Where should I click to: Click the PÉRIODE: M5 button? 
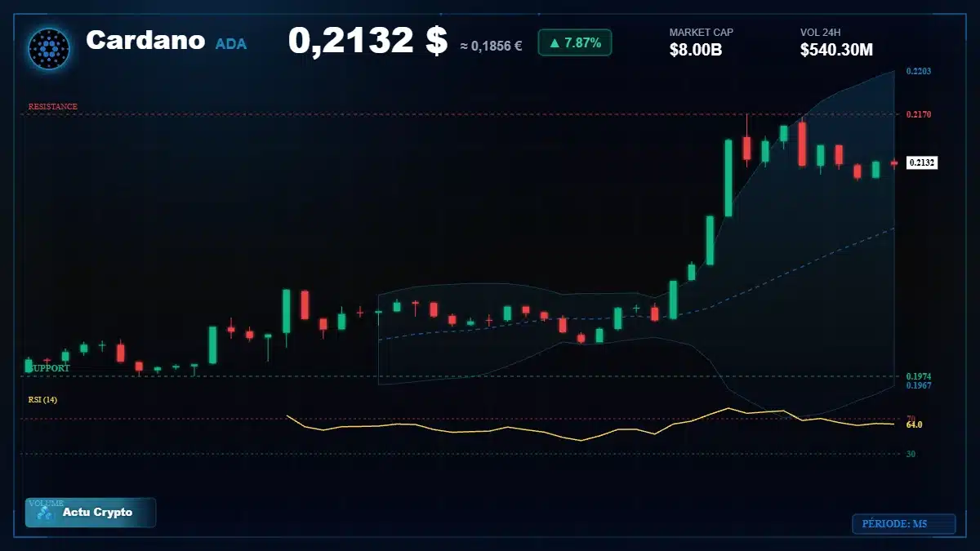[903, 524]
